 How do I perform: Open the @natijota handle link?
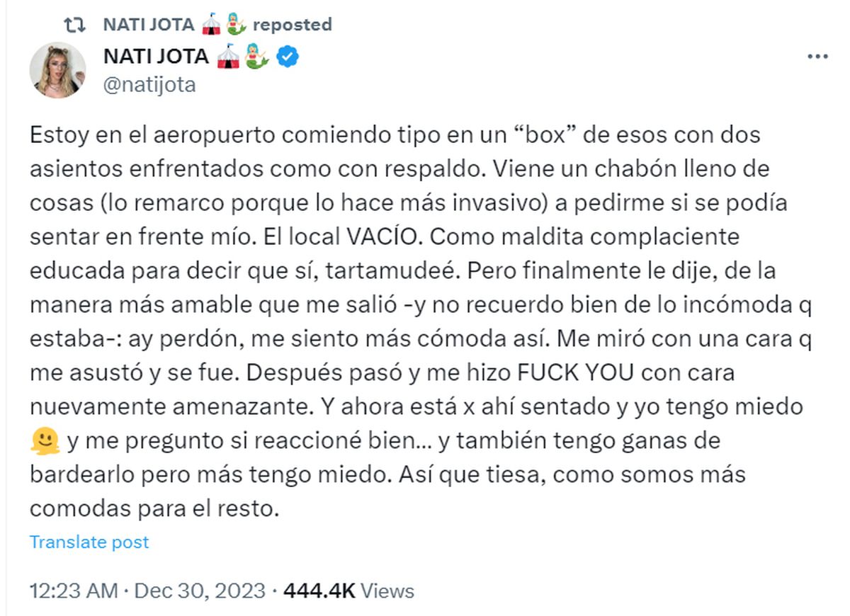pyautogui.click(x=149, y=86)
